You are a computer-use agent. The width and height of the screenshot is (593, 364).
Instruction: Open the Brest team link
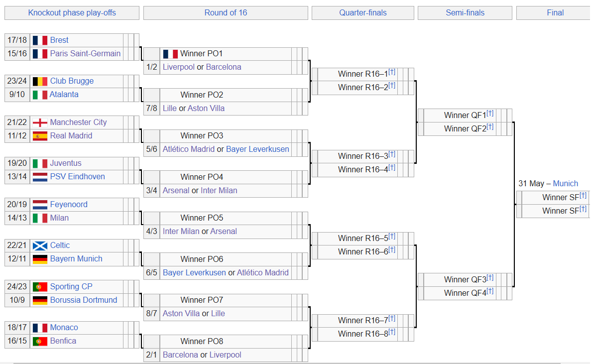[59, 40]
